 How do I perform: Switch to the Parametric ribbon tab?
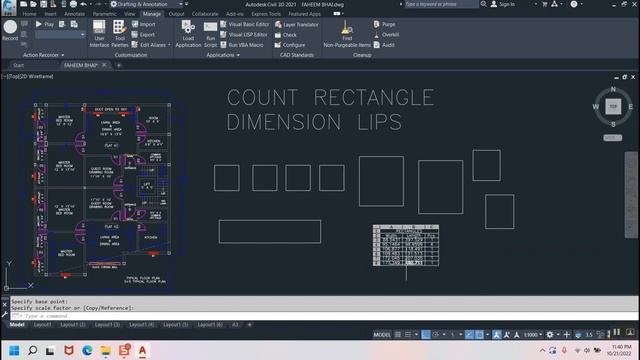click(104, 14)
